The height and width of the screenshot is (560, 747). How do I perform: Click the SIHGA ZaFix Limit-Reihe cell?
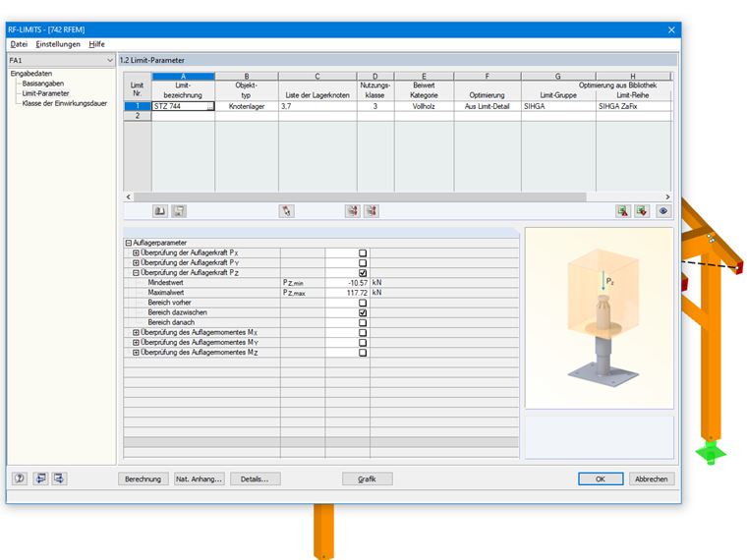point(633,107)
